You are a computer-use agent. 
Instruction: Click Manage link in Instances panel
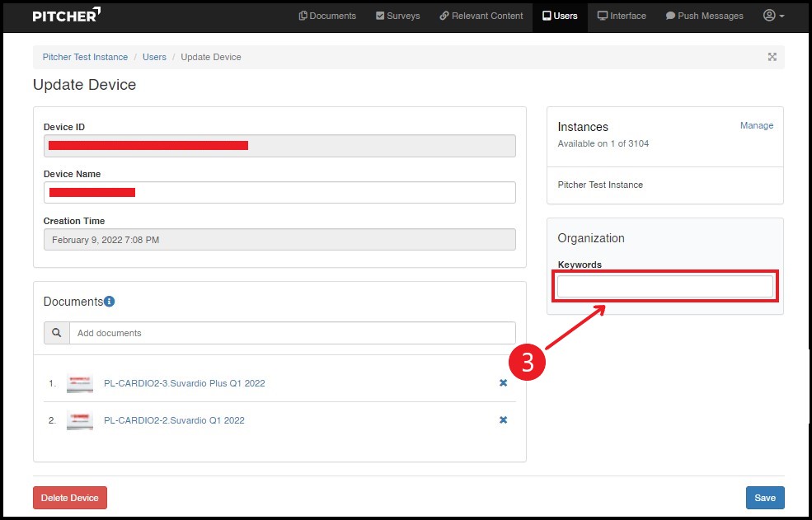click(756, 125)
